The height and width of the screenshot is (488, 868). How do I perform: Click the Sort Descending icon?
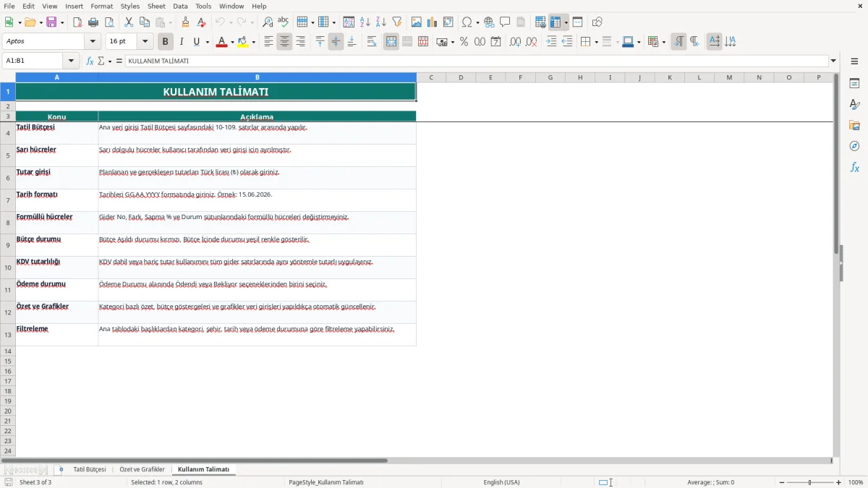(x=380, y=22)
